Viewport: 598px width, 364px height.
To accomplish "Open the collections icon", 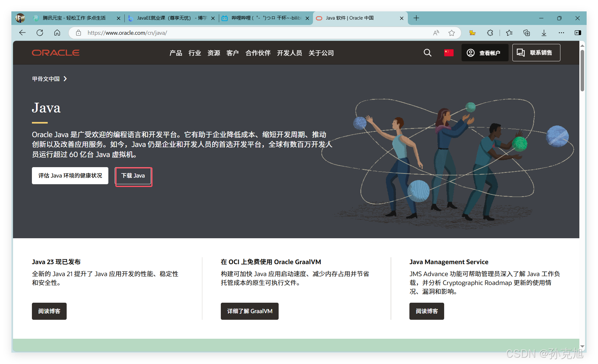I will 527,33.
